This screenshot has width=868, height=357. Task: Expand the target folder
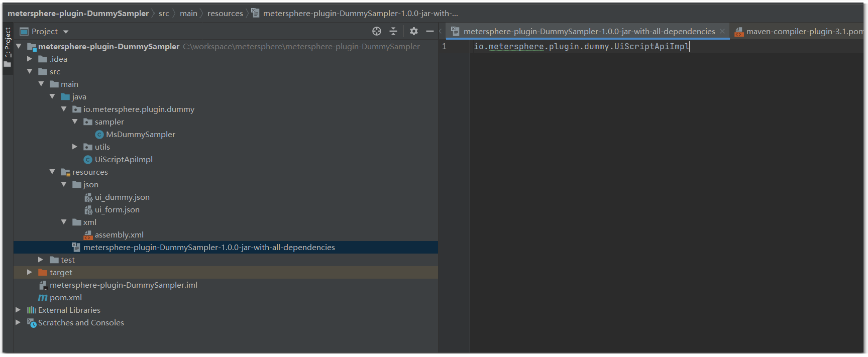(x=30, y=272)
